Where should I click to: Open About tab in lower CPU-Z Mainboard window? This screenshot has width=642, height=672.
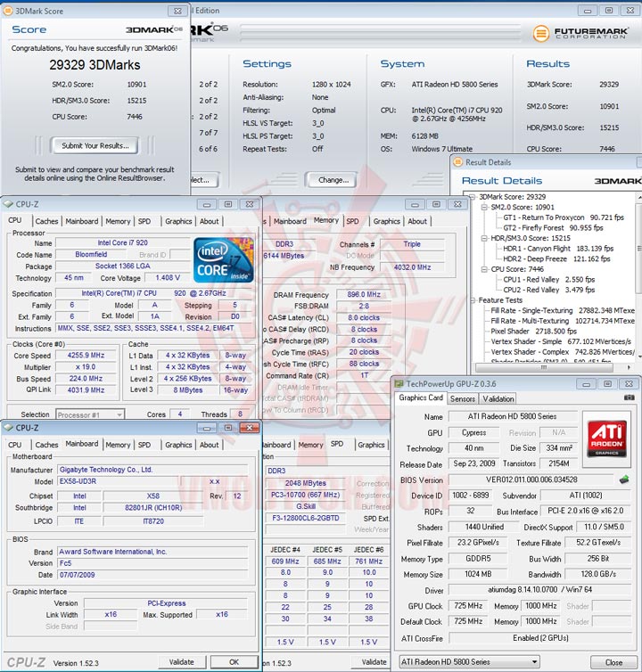pyautogui.click(x=209, y=445)
